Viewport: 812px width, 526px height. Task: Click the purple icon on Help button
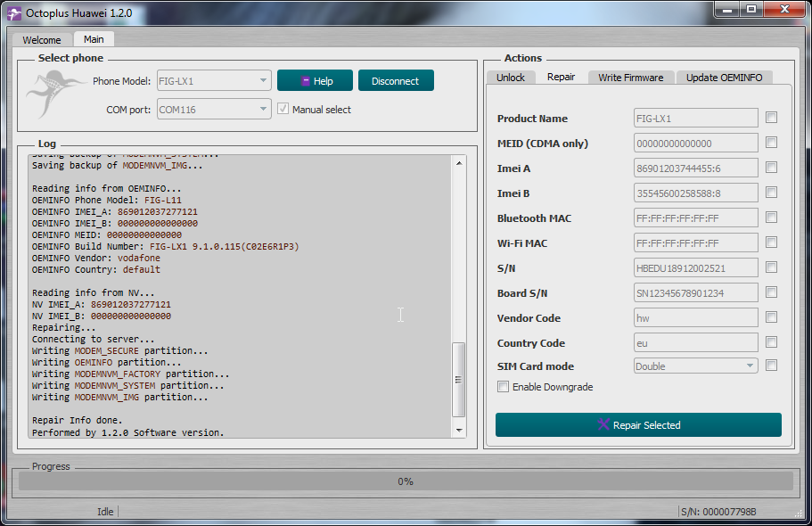click(306, 81)
